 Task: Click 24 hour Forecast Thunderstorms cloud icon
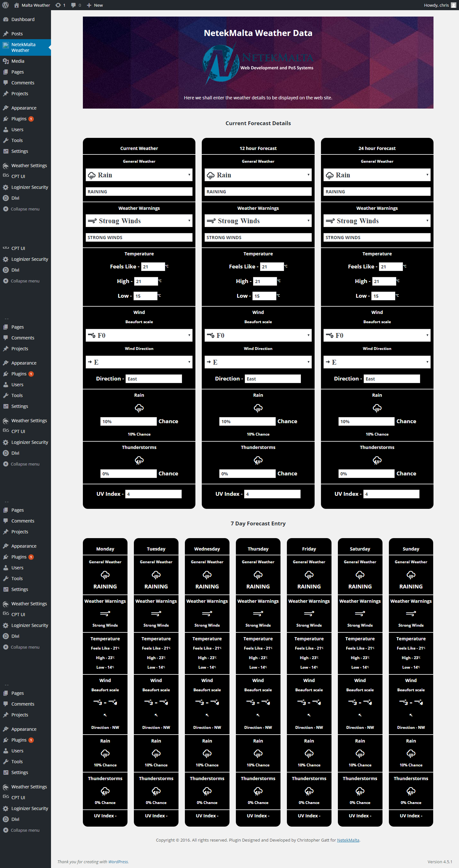click(377, 461)
